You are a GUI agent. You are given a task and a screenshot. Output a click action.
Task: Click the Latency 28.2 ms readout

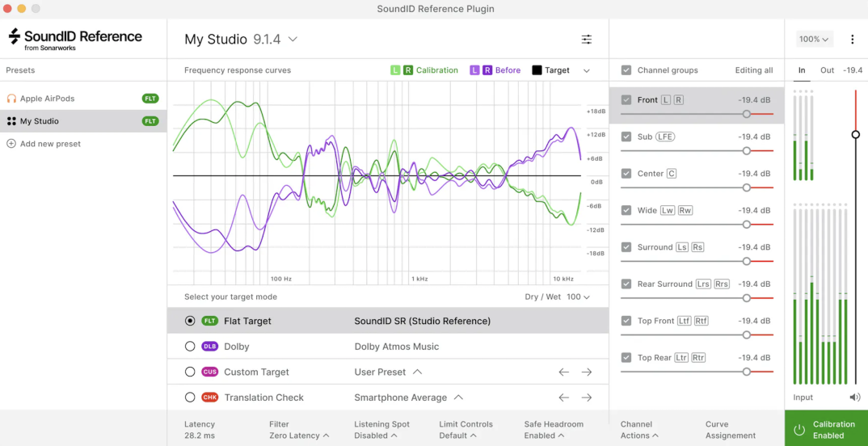pos(200,430)
